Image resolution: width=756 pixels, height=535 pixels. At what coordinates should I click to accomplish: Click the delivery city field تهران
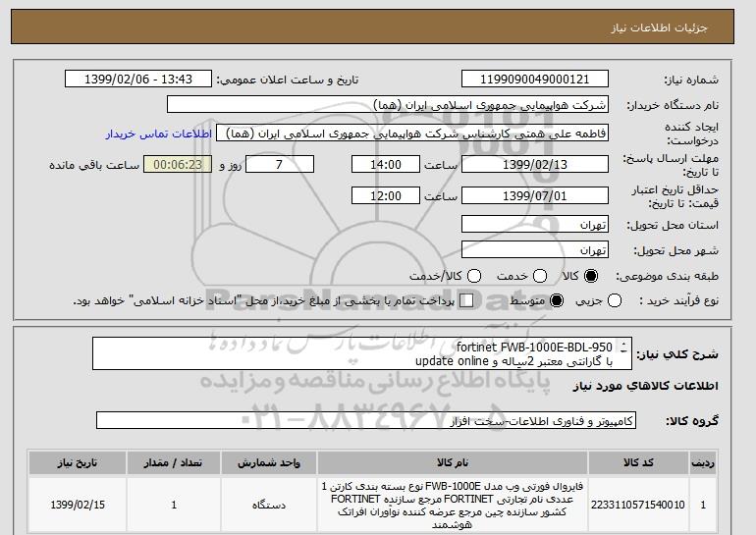pos(535,249)
